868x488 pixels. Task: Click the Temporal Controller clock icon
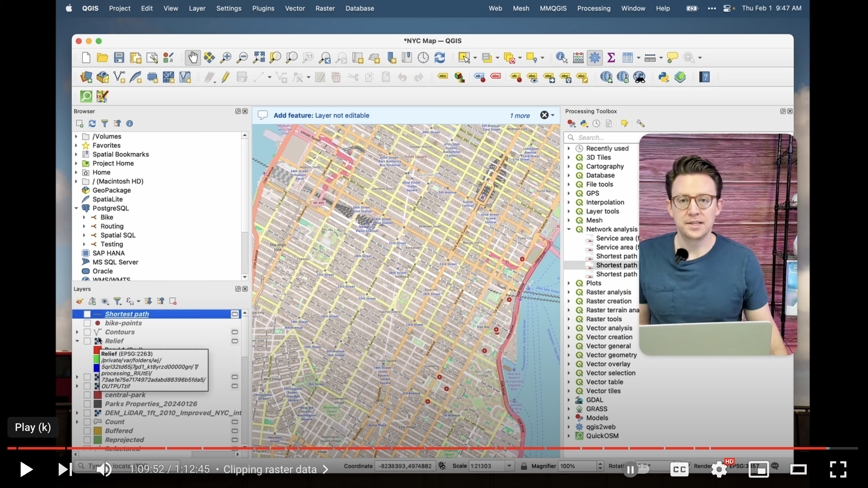point(423,57)
